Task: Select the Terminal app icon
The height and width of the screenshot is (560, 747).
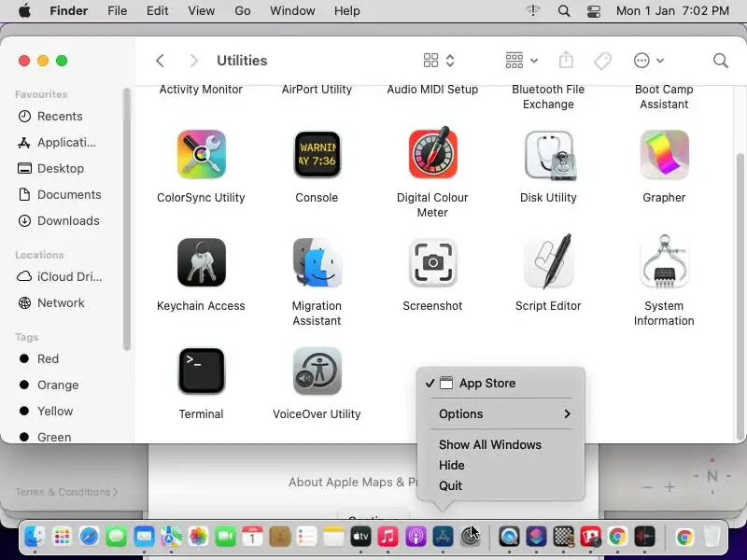Action: point(201,371)
